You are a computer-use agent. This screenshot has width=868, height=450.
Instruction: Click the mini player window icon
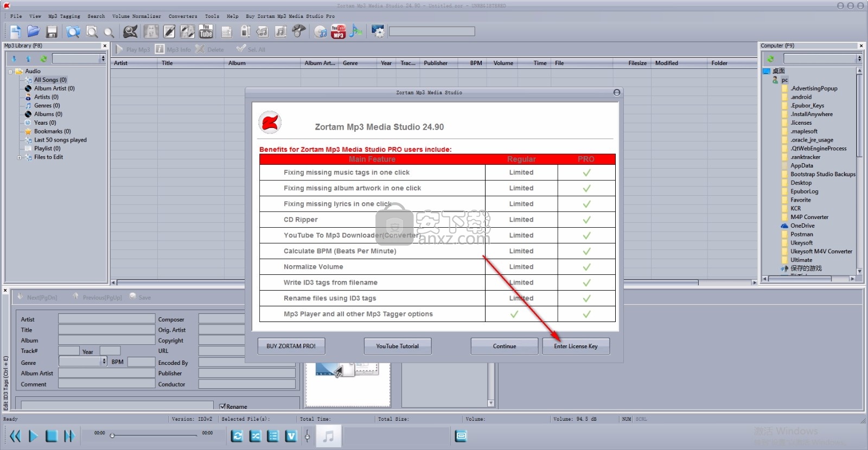(461, 436)
